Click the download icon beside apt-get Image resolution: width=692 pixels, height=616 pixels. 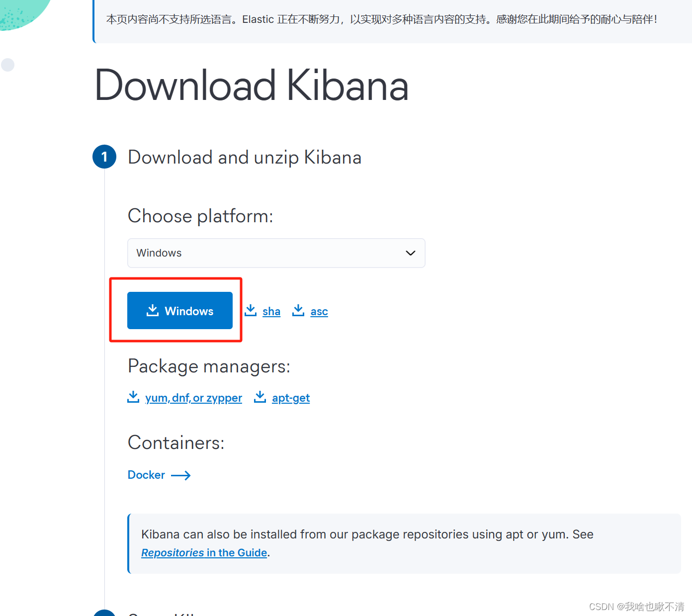coord(260,397)
